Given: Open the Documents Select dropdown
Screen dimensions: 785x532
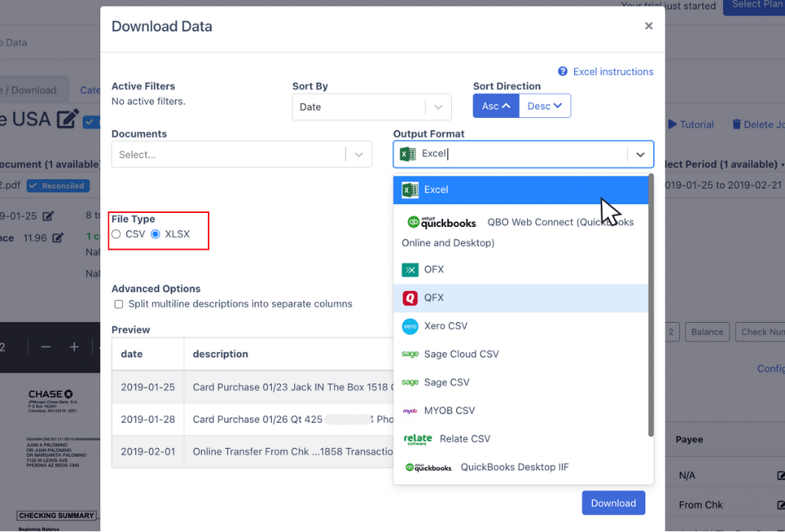Looking at the screenshot, I should click(241, 155).
